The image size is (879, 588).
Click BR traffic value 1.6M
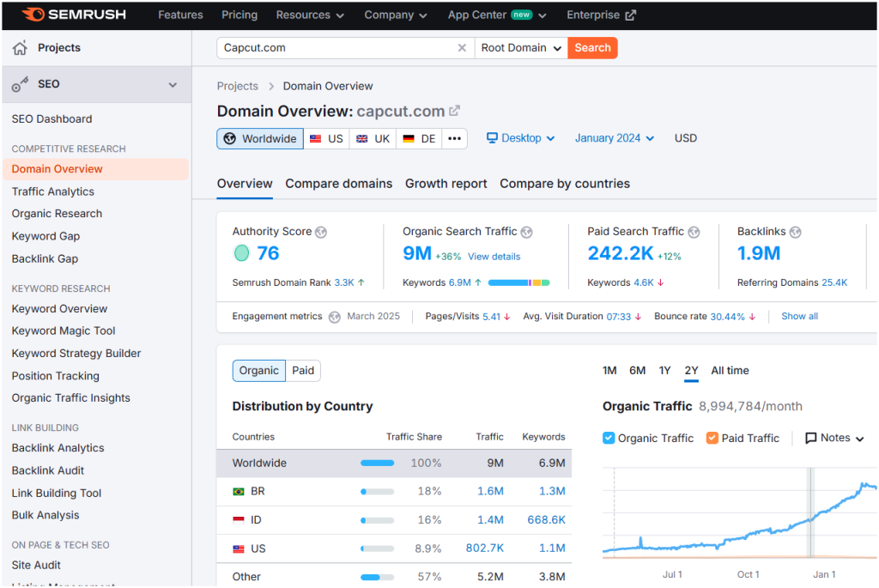coord(490,492)
